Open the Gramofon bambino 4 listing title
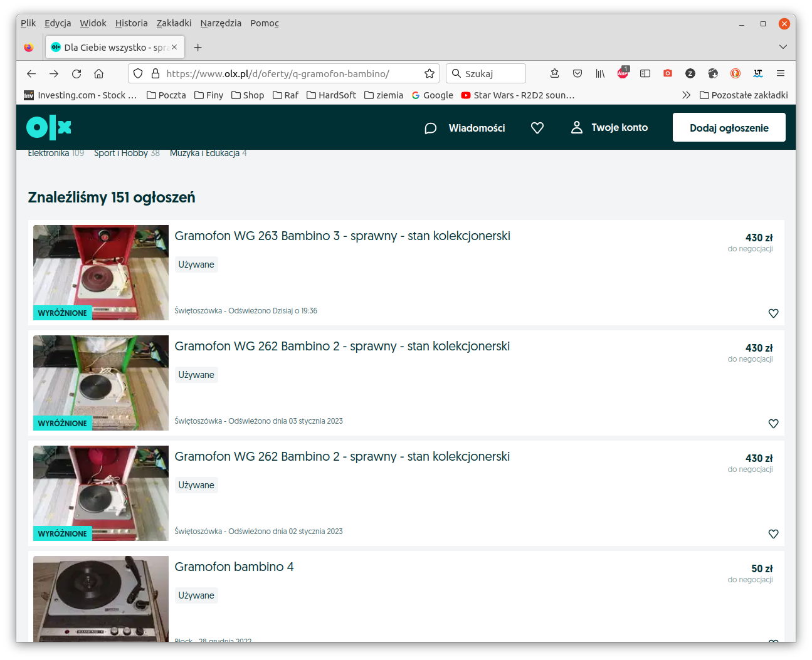The width and height of the screenshot is (812, 660). (x=234, y=567)
